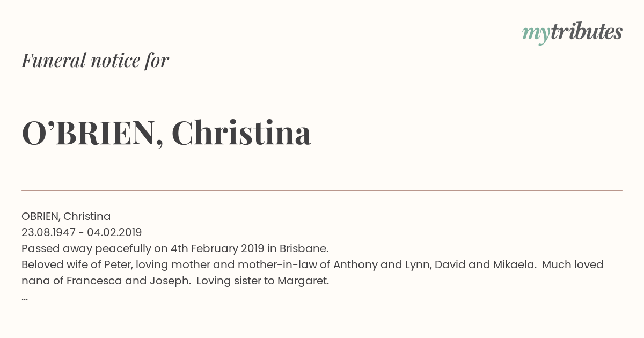Click the 'Beloved wife of Peter' line

312,264
